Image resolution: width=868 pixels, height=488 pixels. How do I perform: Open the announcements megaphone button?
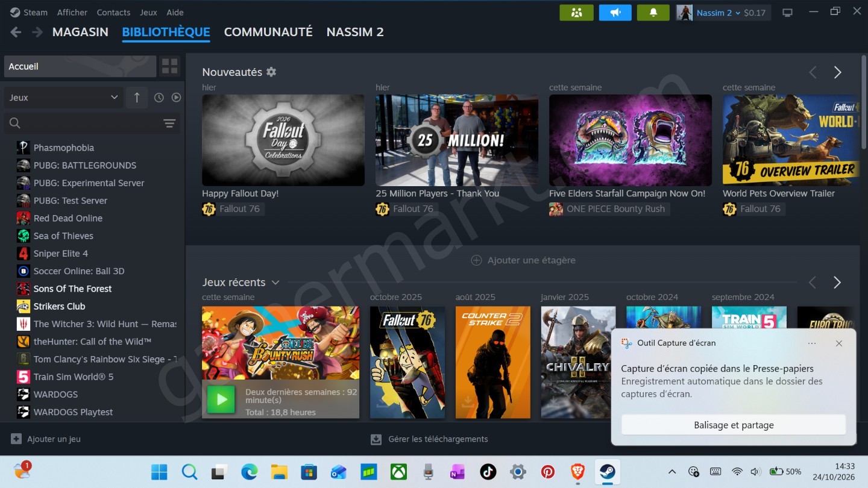point(615,13)
